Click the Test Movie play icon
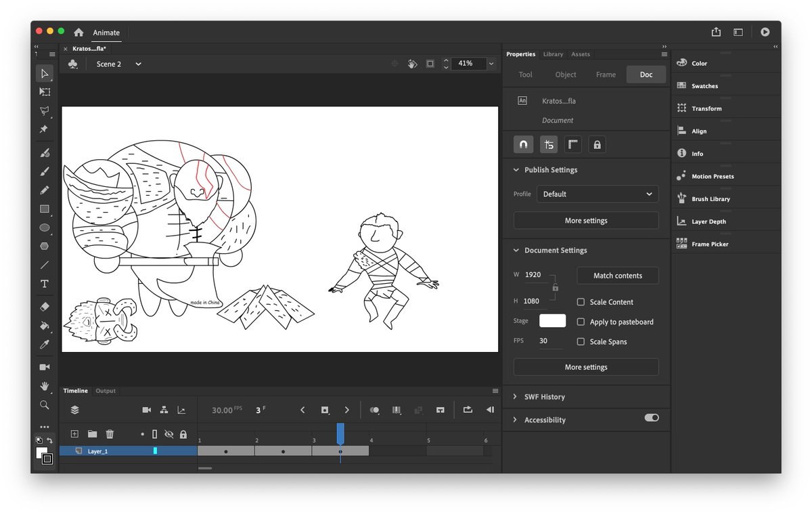The height and width of the screenshot is (514, 812). coord(765,32)
